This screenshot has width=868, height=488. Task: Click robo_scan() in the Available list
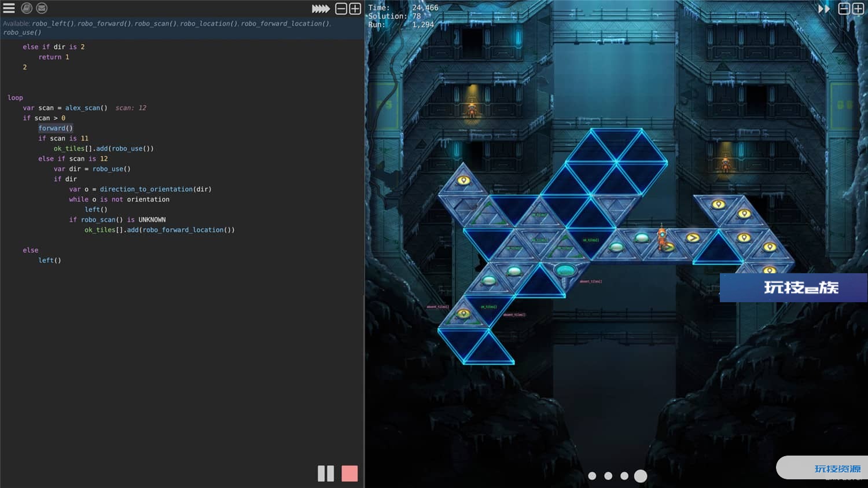155,24
